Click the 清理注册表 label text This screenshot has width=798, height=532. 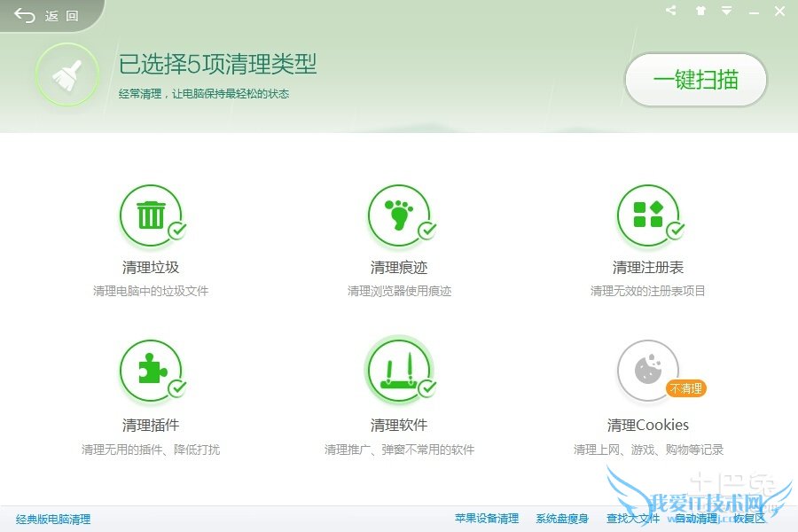[647, 267]
